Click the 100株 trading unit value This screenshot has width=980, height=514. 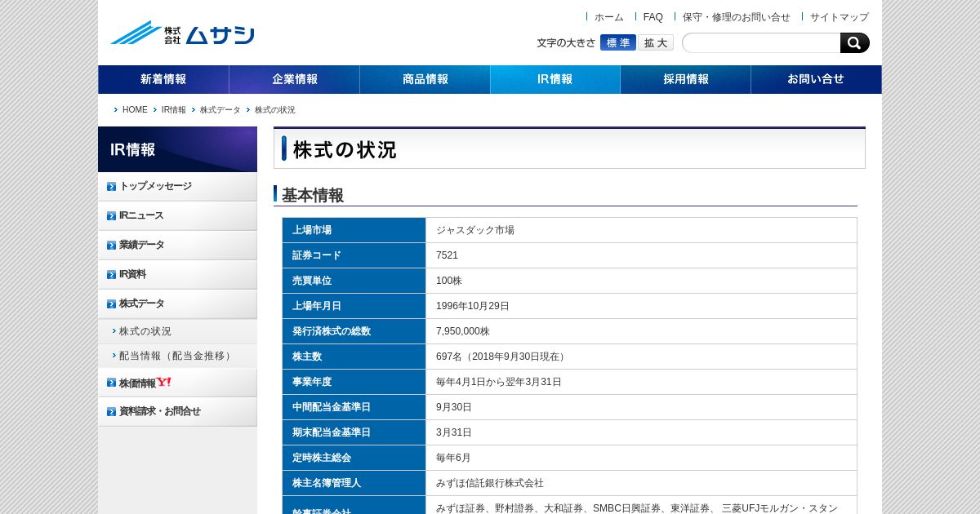449,281
